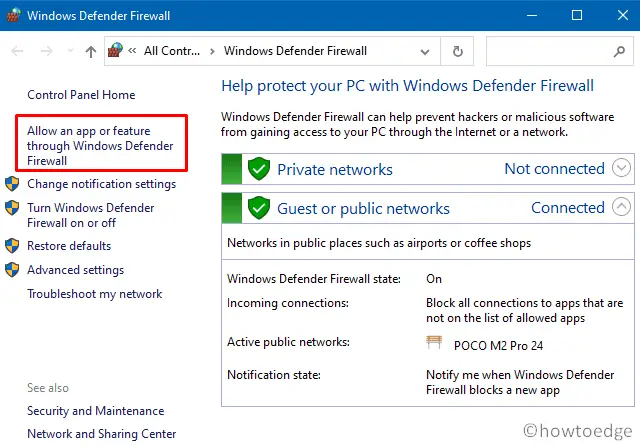Select the POCO M2 Pro 24 network name
The width and height of the screenshot is (640, 447).
[498, 346]
